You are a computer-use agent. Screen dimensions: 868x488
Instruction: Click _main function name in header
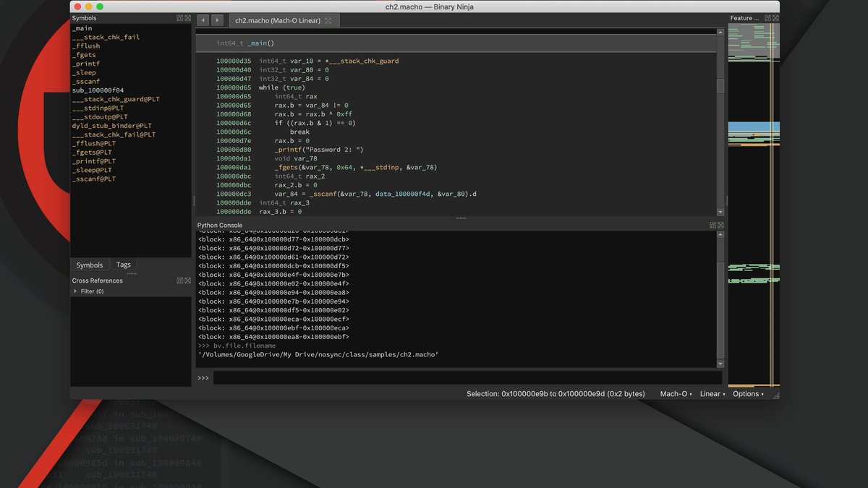pos(258,43)
